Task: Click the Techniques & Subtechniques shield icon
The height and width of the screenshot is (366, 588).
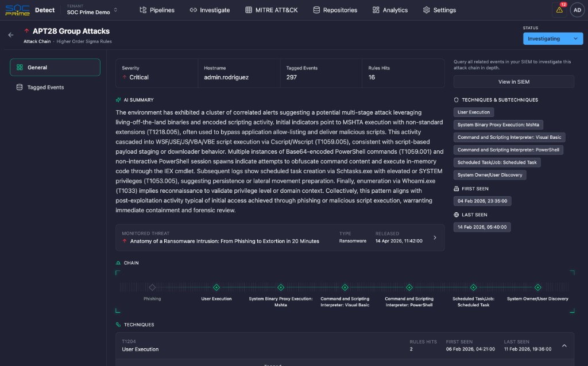Action: click(x=456, y=100)
